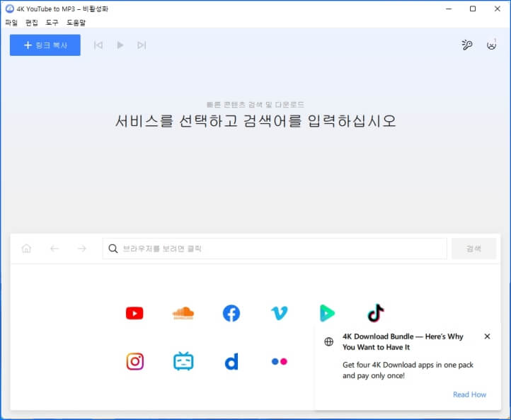
Task: Click the 4K YouTube to MP3 title icon
Action: (x=10, y=8)
